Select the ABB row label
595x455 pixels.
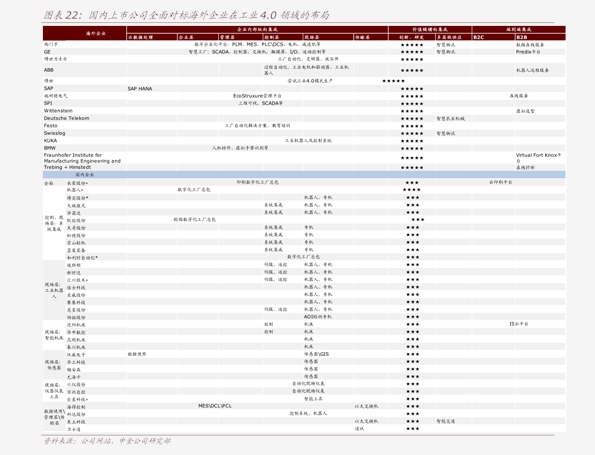49,70
